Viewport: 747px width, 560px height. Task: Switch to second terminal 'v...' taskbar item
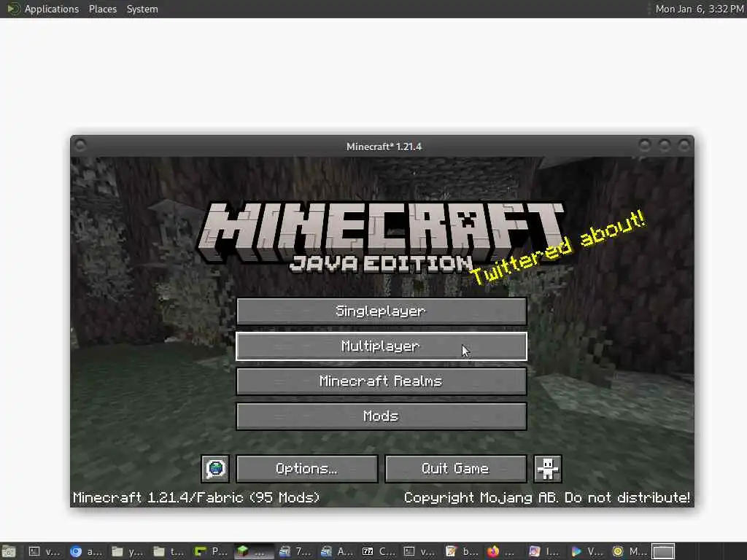tap(419, 551)
